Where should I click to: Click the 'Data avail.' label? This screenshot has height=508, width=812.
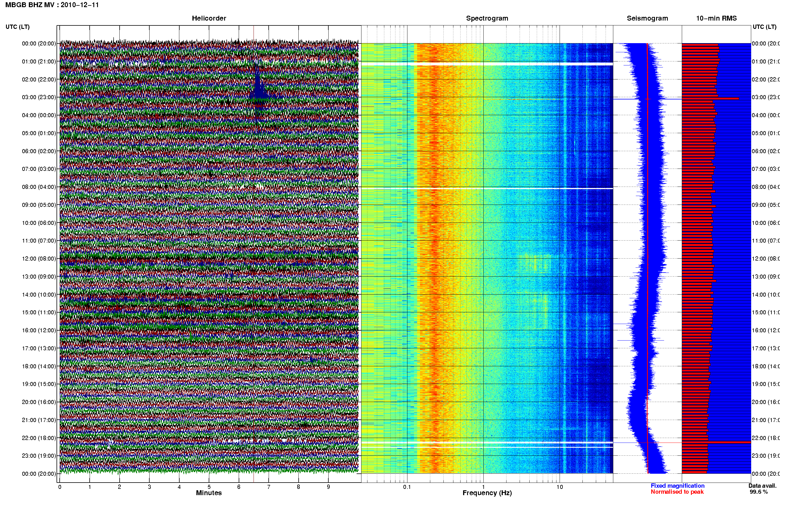click(762, 486)
